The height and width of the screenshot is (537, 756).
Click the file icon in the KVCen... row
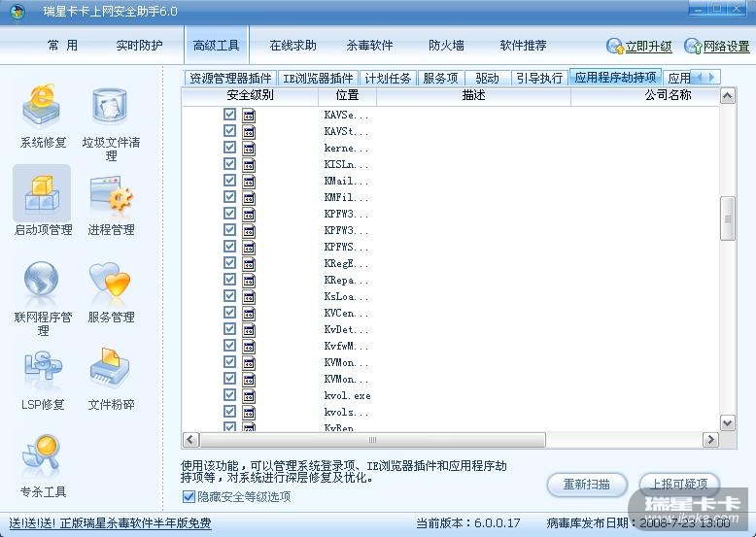coord(249,314)
